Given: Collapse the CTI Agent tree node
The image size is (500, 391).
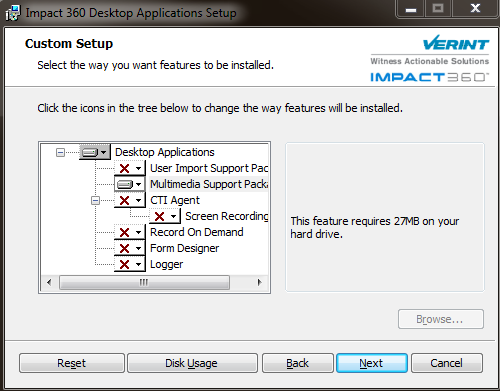Looking at the screenshot, I should click(95, 200).
